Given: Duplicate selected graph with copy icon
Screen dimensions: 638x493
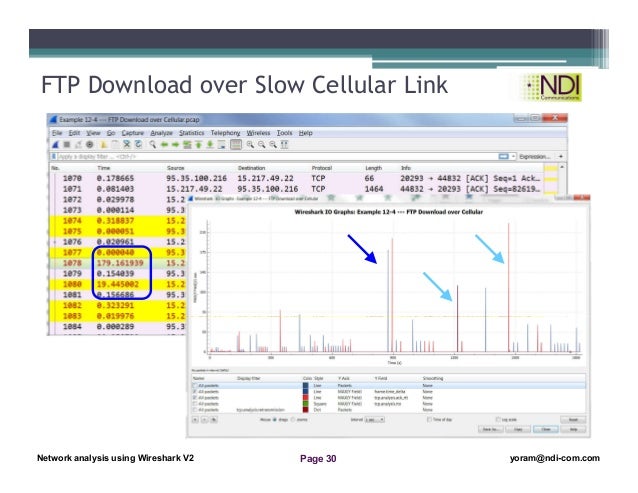Looking at the screenshot, I should (x=214, y=419).
